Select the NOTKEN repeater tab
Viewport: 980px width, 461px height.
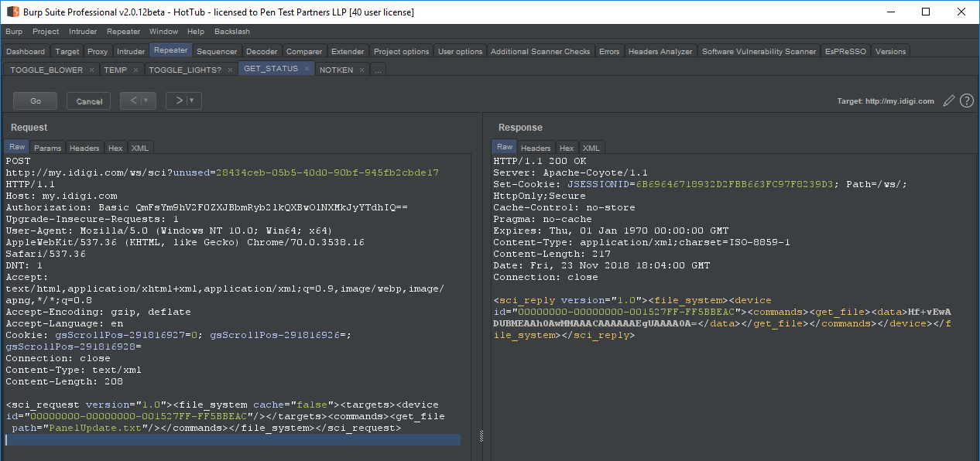[336, 70]
